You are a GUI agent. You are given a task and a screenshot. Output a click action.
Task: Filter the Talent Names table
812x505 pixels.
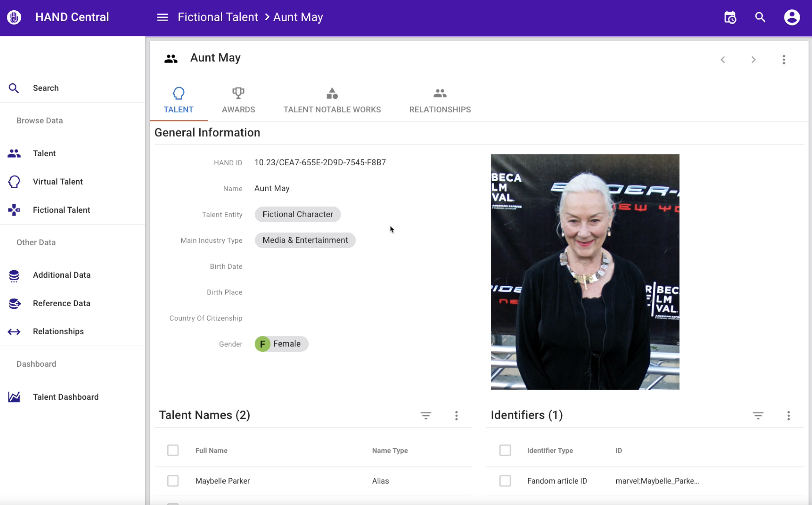point(426,415)
